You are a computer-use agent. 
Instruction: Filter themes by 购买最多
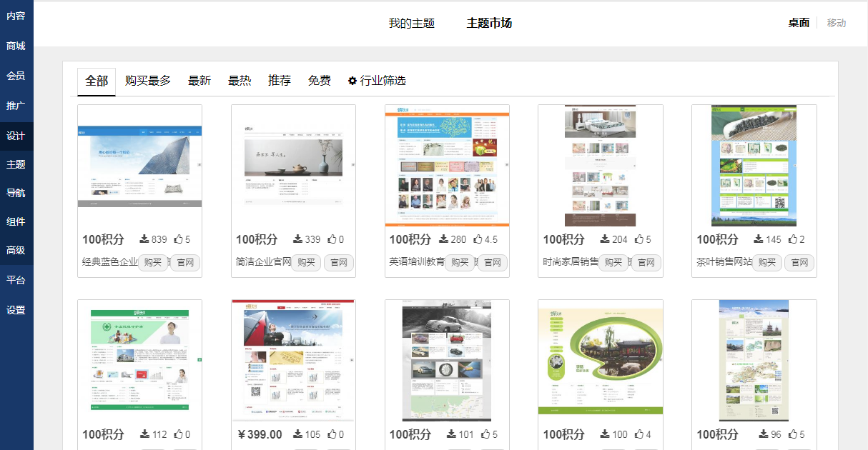coord(148,81)
